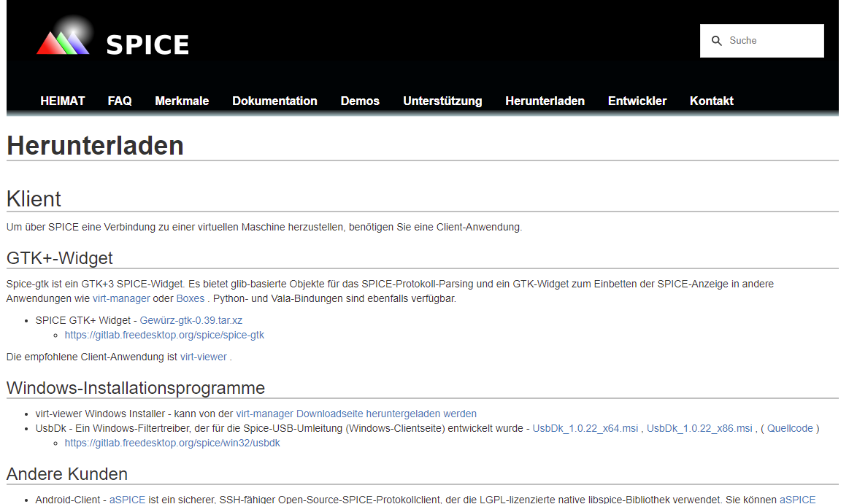This screenshot has width=849, height=504.
Task: Open the gitlab spice-gtk repository URL
Action: (x=164, y=336)
